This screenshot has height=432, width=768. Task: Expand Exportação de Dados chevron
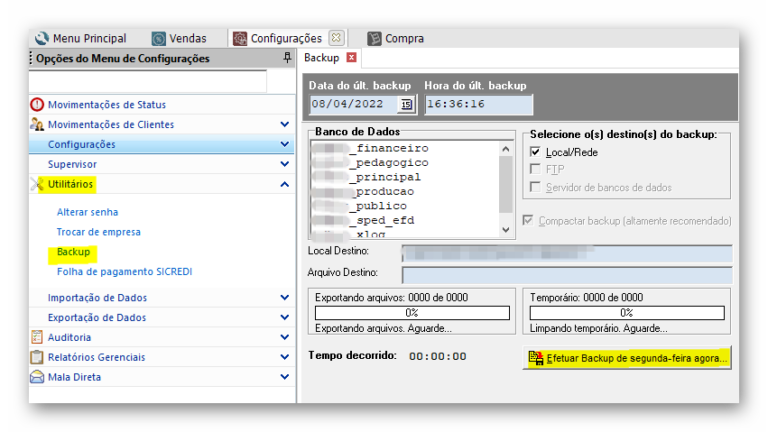click(x=284, y=317)
